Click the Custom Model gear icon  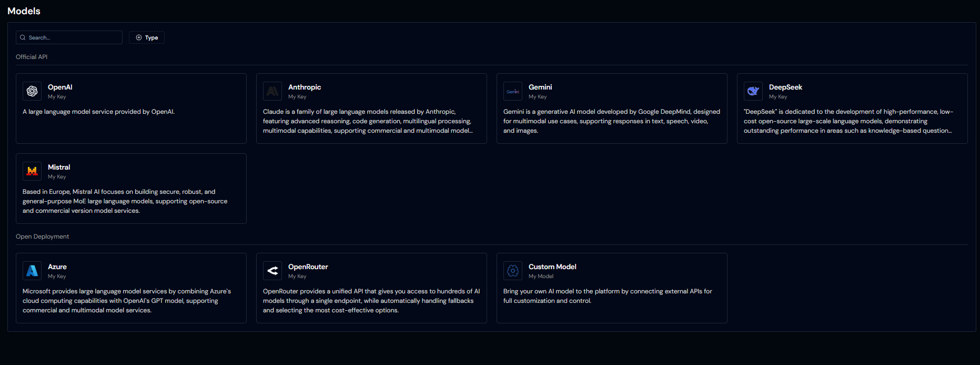pyautogui.click(x=513, y=271)
